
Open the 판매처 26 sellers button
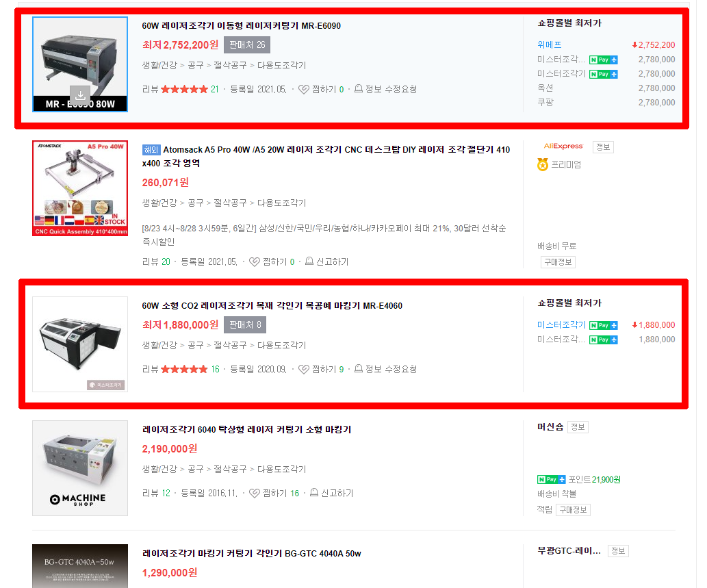point(247,45)
